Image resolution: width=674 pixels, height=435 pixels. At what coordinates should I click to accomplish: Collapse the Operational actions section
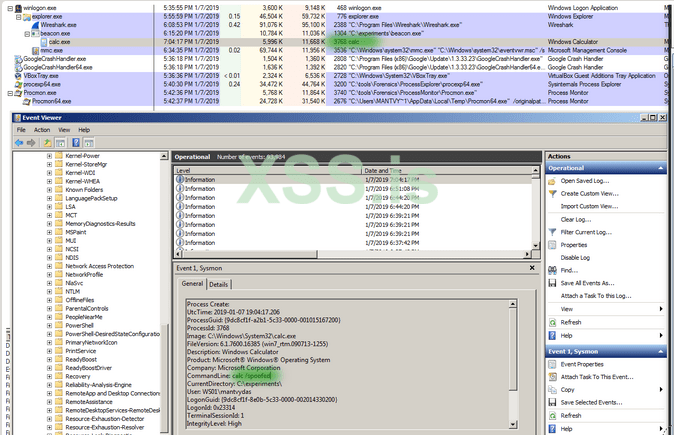point(661,168)
